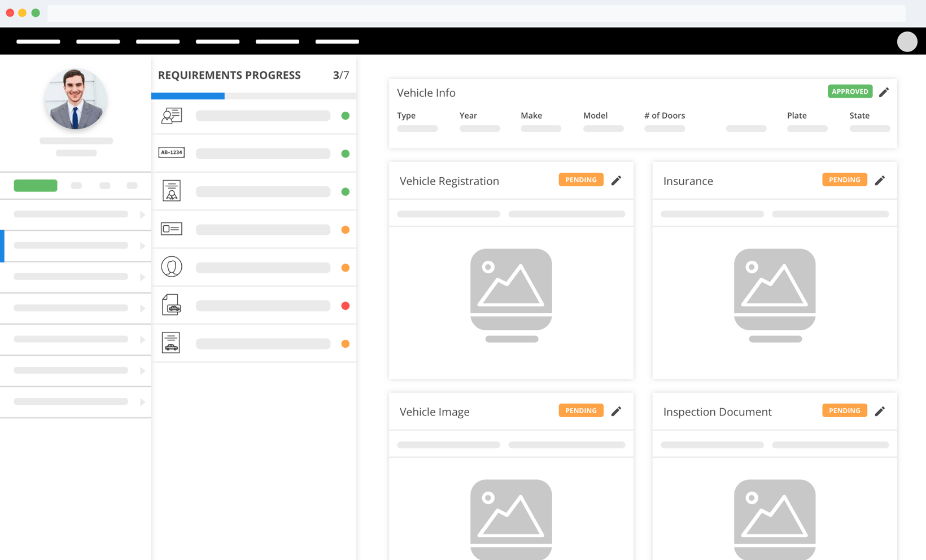
Task: Click the 'REQUIREMENTS PROGRESS' heading
Action: [229, 75]
